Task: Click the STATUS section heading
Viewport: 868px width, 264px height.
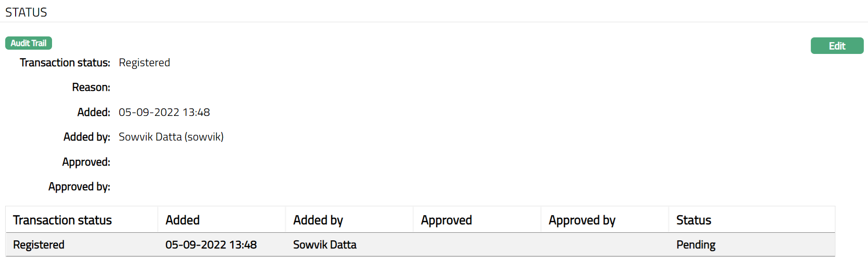Action: pos(26,12)
